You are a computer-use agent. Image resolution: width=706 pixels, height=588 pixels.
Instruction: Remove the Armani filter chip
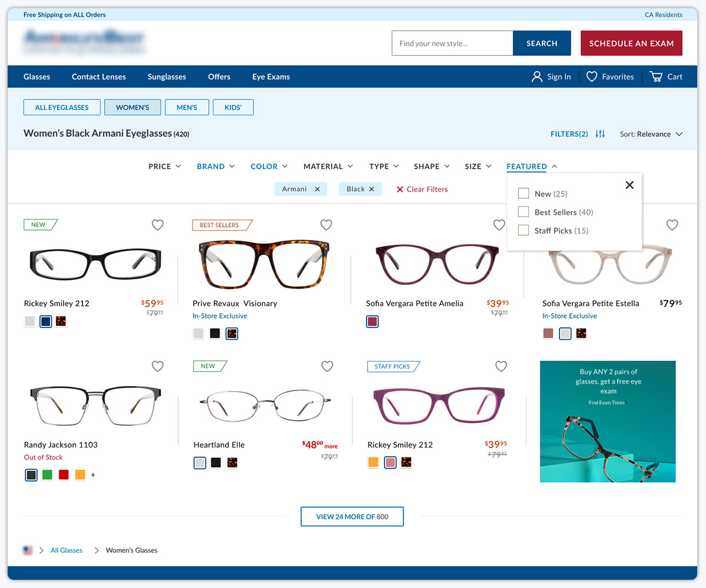pos(317,189)
